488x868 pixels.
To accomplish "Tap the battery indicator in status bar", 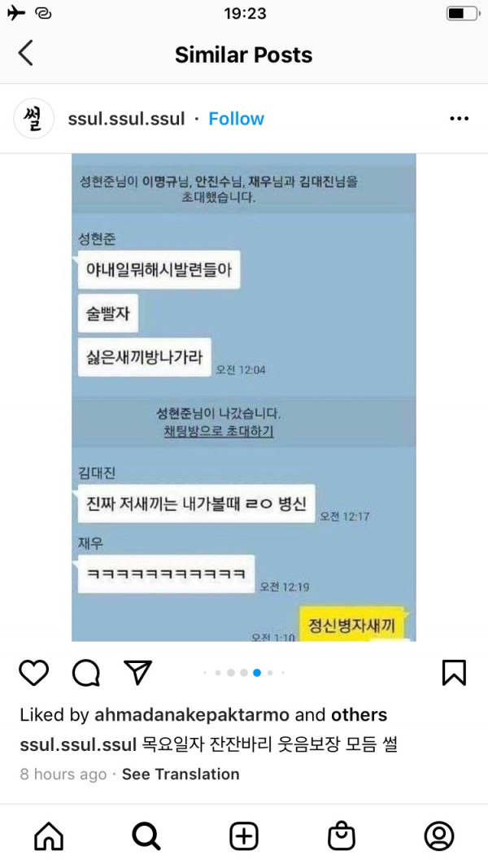I will click(463, 13).
